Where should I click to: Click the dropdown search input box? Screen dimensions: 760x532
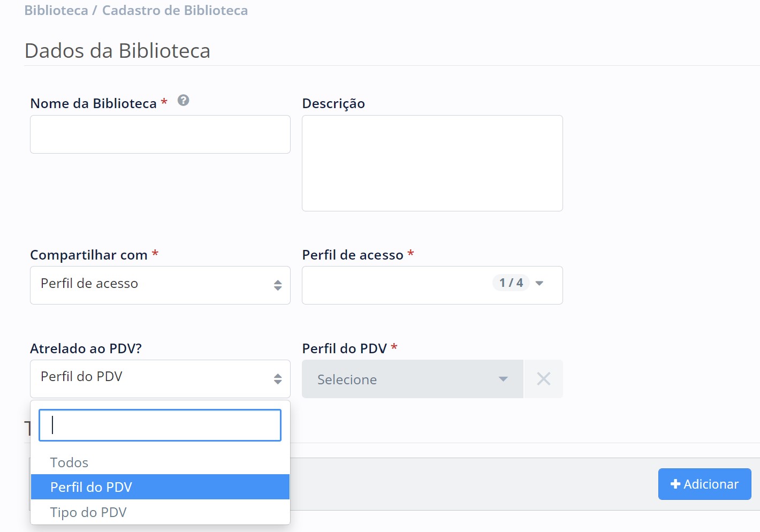(159, 425)
